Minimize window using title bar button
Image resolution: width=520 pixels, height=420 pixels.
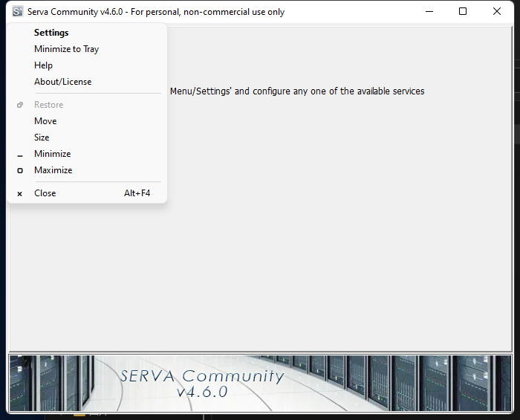[x=429, y=12]
